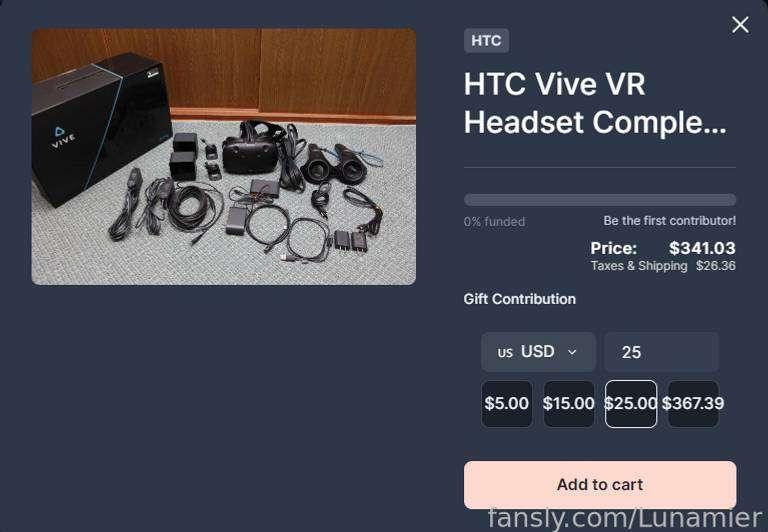Click the $341.03 price value

point(702,248)
